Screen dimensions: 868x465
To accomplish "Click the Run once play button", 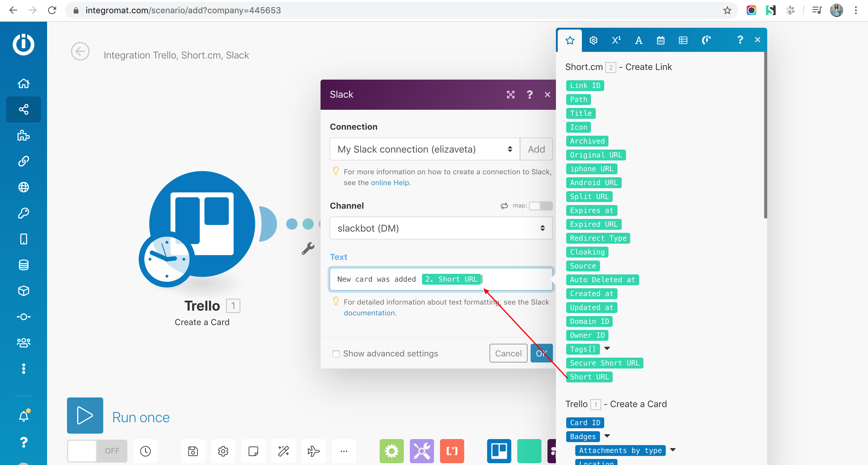I will (x=85, y=416).
